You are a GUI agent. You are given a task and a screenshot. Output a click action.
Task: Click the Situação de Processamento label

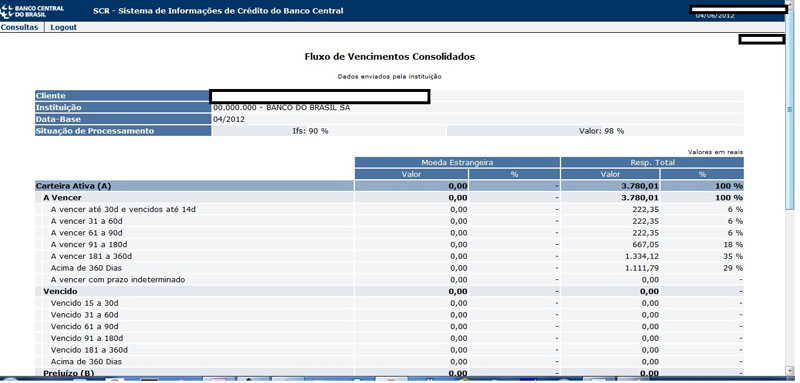(94, 131)
